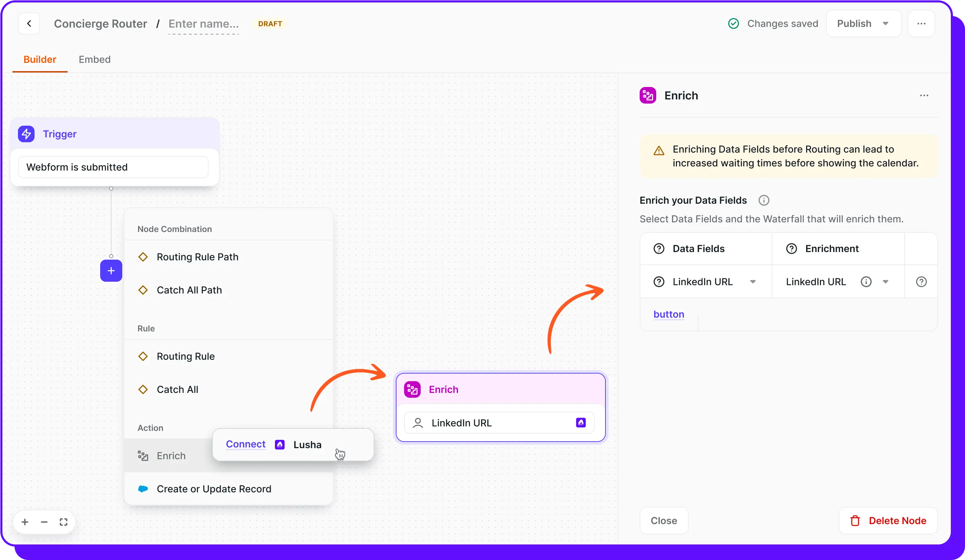Open the Publish dropdown arrow
The width and height of the screenshot is (965, 560).
coord(885,24)
